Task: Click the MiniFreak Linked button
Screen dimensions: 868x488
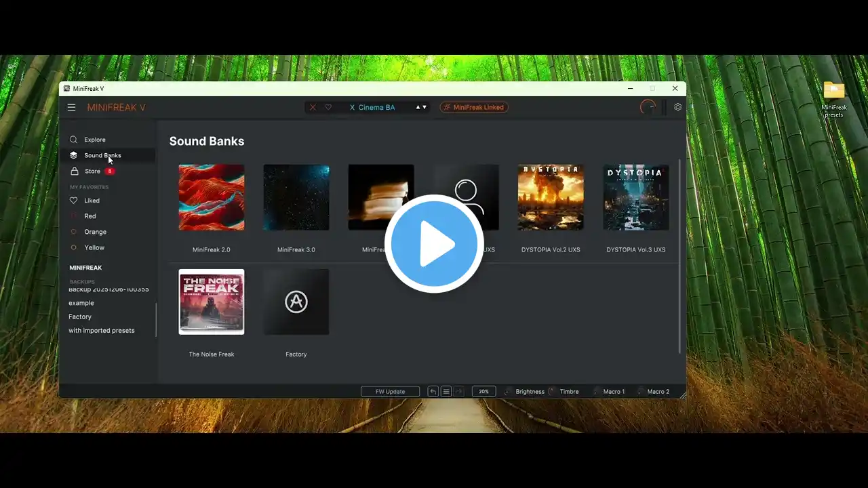Action: (x=474, y=107)
